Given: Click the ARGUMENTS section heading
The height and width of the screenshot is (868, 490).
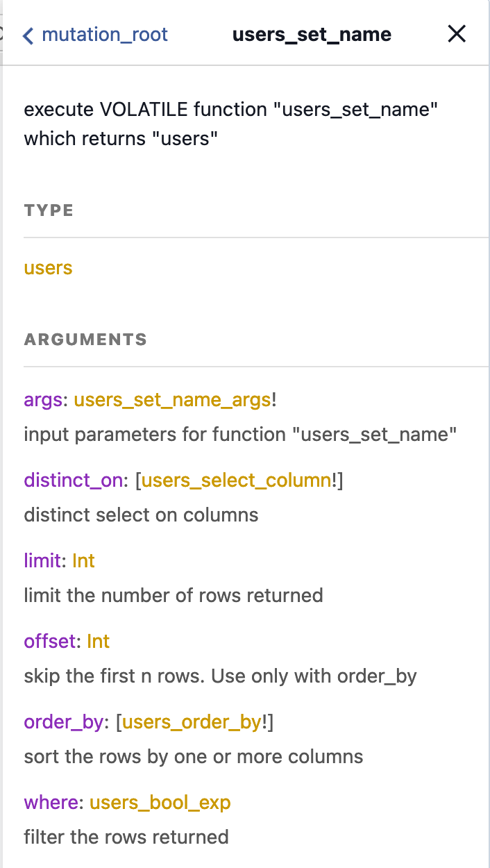Looking at the screenshot, I should pos(85,339).
